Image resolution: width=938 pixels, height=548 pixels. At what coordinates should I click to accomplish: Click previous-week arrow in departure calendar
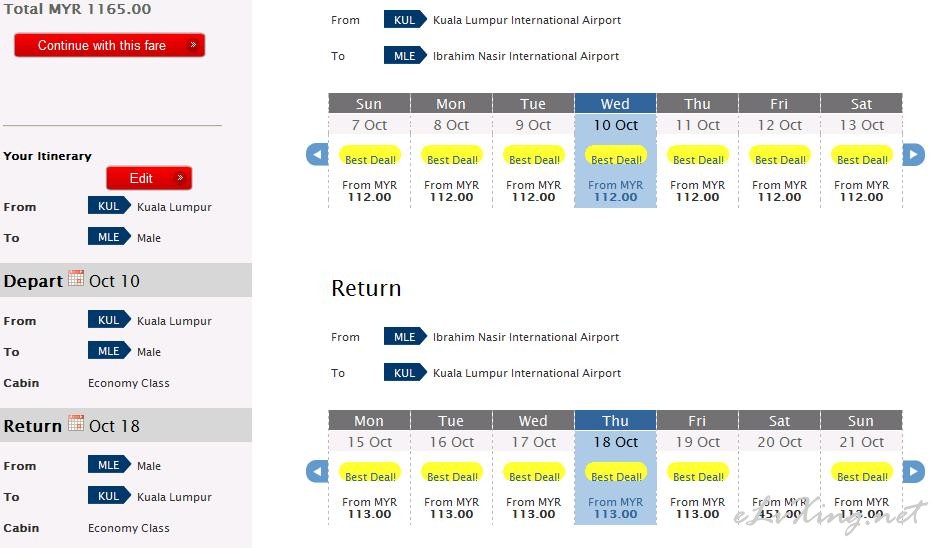[317, 154]
